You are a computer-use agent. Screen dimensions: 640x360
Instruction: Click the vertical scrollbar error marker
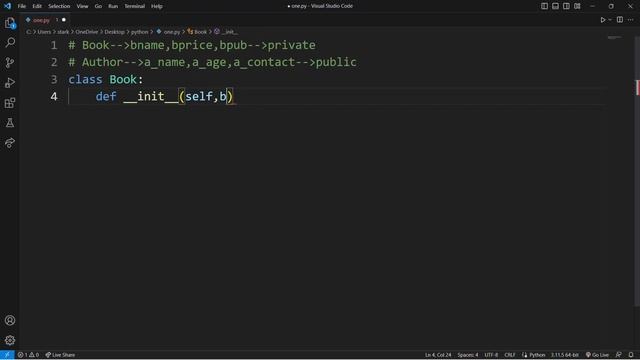638,88
